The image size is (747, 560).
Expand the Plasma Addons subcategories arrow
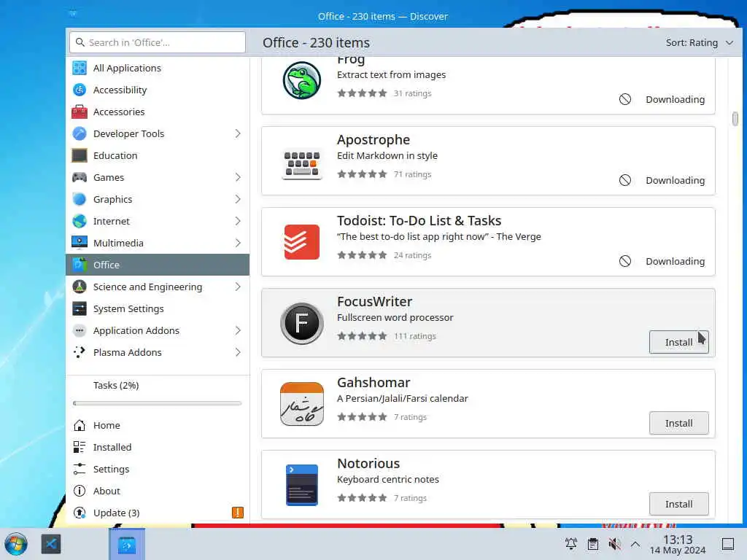(238, 352)
